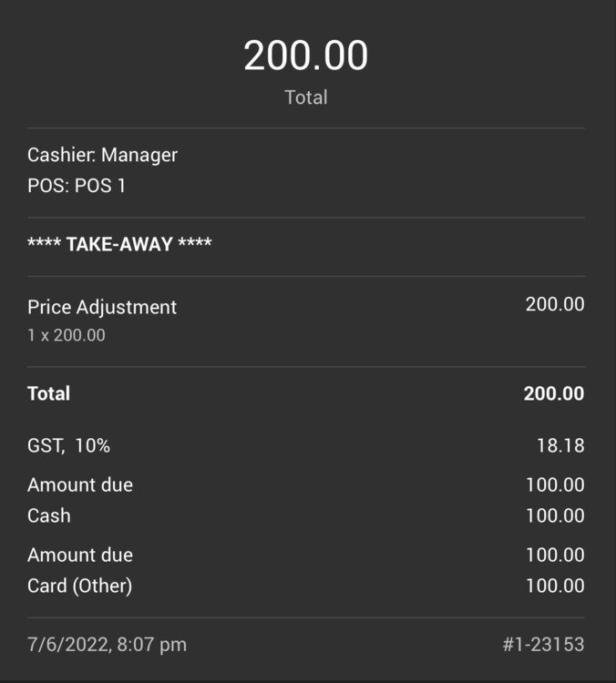Image resolution: width=616 pixels, height=683 pixels.
Task: Click the 100.00 amount beside Cash
Action: pos(555,515)
